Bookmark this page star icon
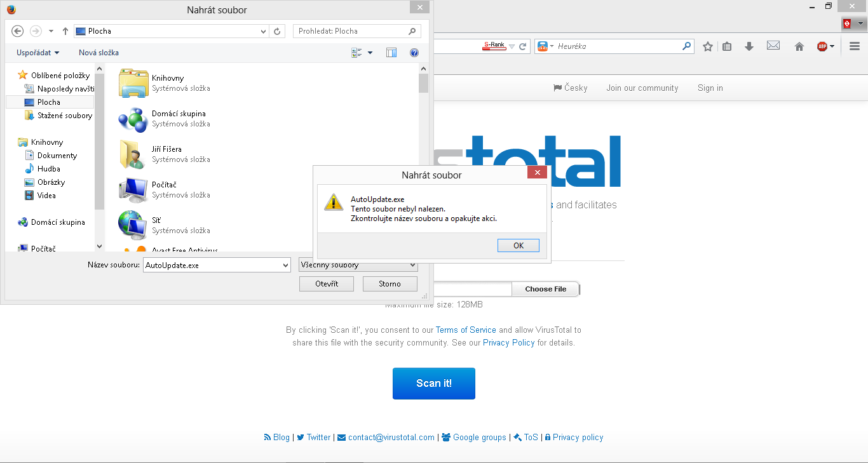 [x=708, y=46]
